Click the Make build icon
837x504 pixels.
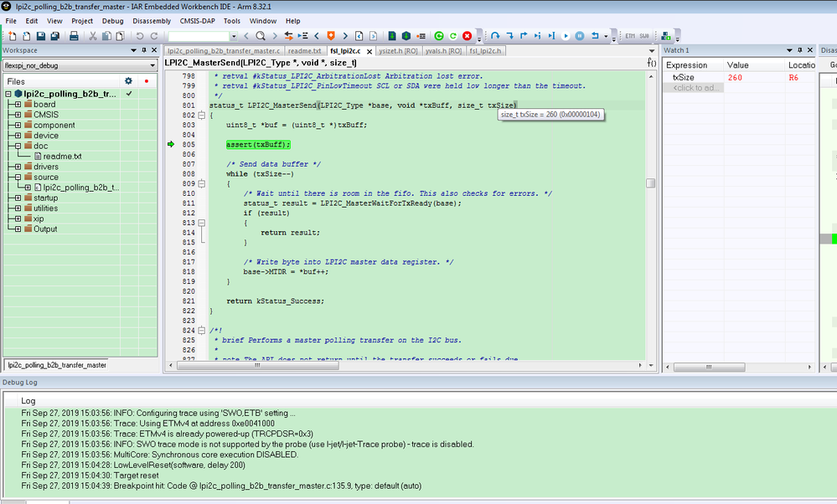pos(406,36)
